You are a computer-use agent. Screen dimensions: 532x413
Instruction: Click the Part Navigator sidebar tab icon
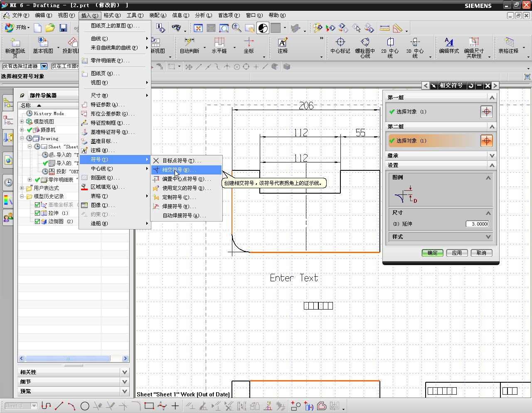coord(8,120)
